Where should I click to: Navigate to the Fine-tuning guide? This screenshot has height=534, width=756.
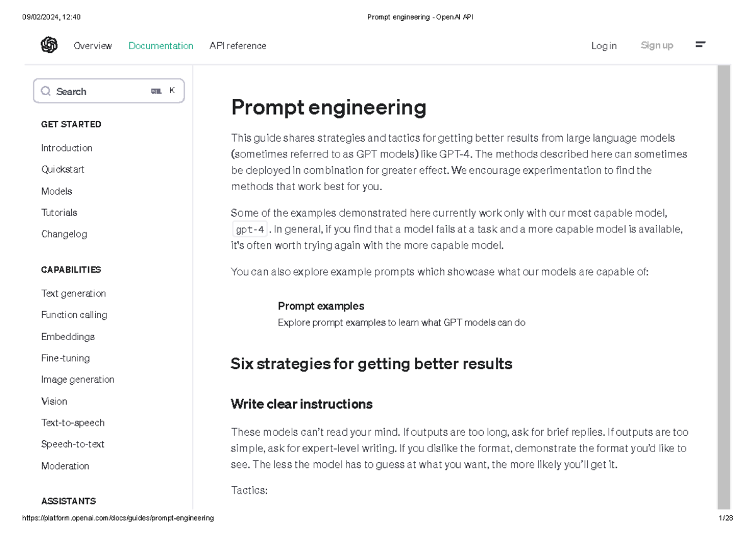tap(66, 358)
